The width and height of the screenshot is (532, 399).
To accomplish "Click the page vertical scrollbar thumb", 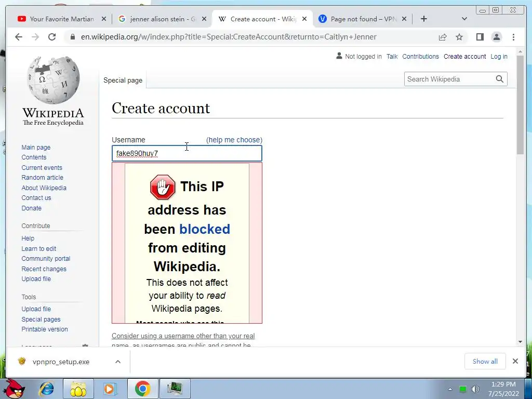I will pos(520,104).
